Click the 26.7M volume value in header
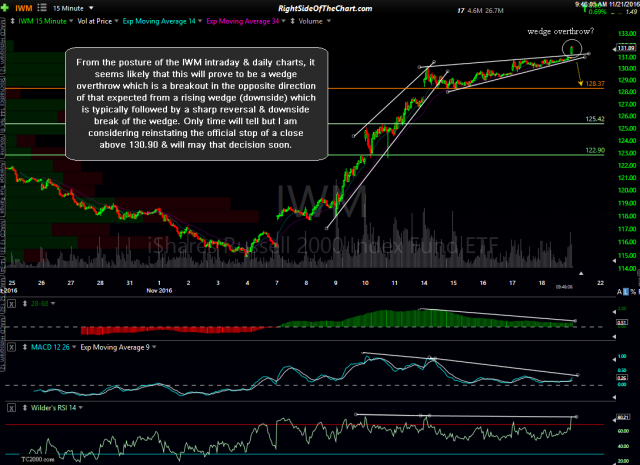This screenshot has width=640, height=465. [x=494, y=11]
